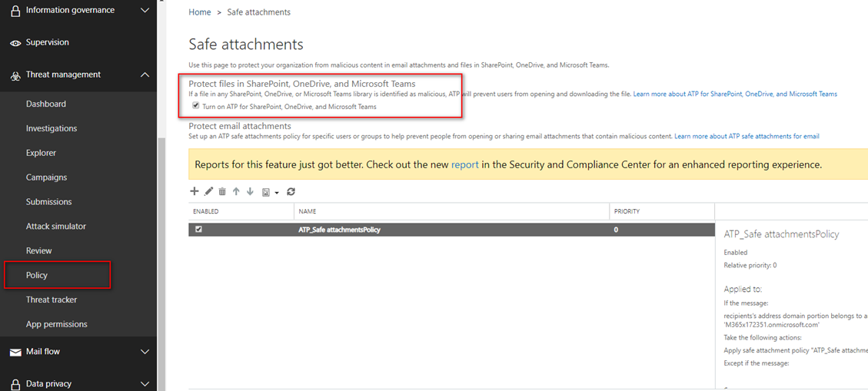This screenshot has height=391, width=868.
Task: Go to Home breadcrumb link
Action: 199,12
